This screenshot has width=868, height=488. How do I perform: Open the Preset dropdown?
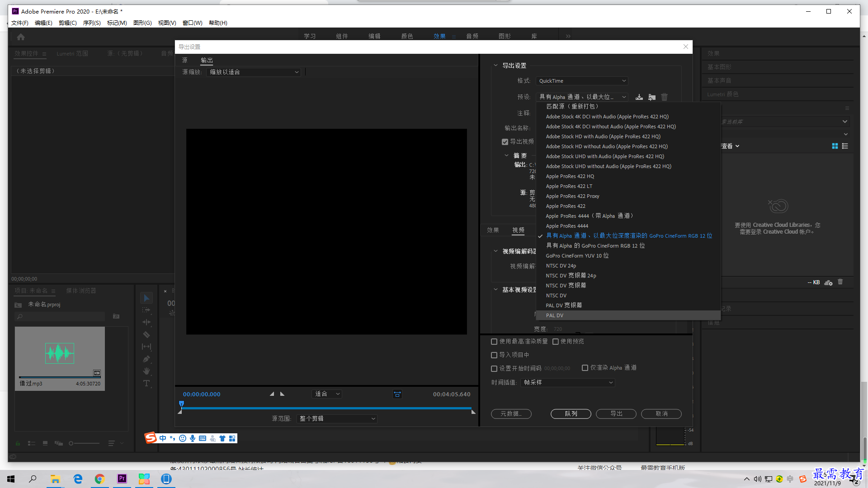pyautogui.click(x=582, y=97)
